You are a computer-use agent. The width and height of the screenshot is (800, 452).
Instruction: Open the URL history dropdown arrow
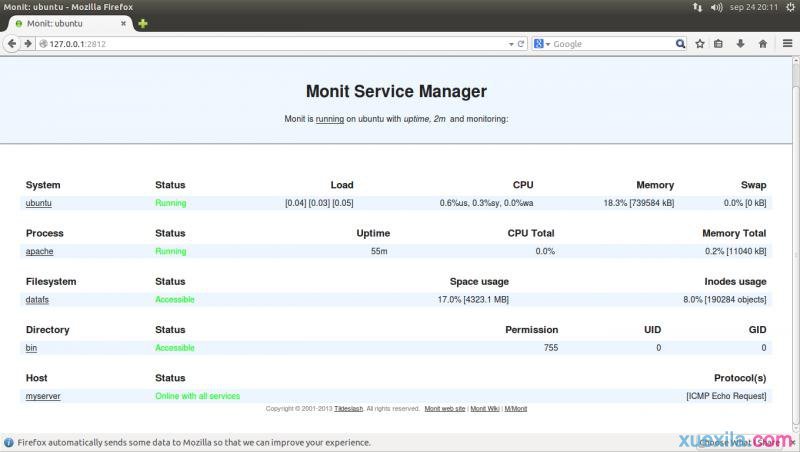511,44
